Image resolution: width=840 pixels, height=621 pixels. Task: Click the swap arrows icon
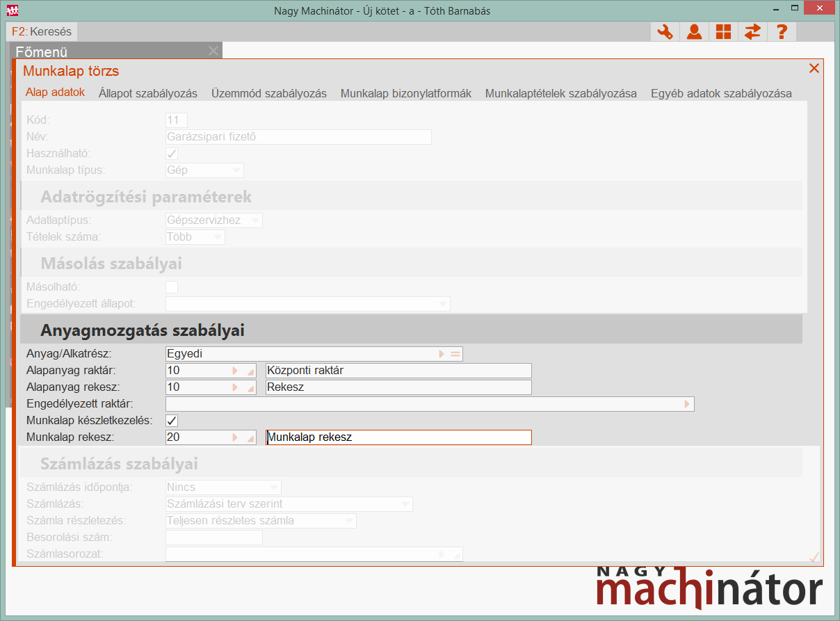pyautogui.click(x=752, y=31)
